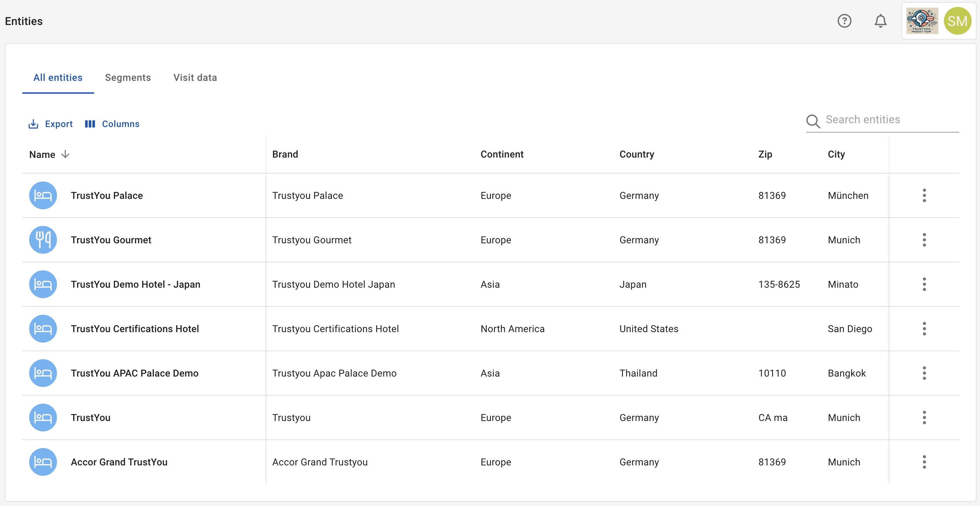
Task: Click the Continent column header
Action: pos(502,154)
